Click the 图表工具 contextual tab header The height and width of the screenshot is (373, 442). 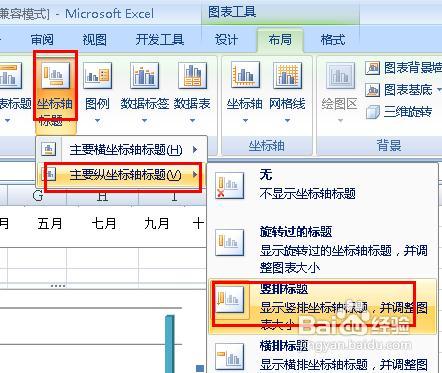point(232,12)
